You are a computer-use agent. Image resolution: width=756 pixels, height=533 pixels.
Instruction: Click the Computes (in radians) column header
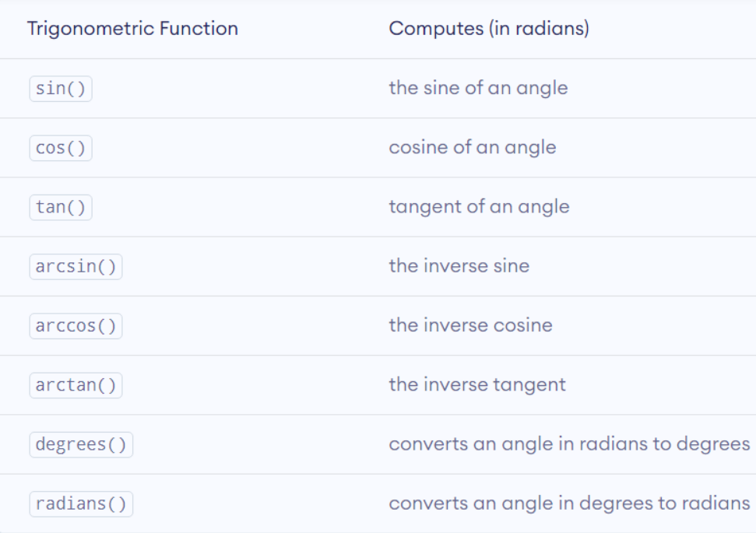[x=489, y=29]
